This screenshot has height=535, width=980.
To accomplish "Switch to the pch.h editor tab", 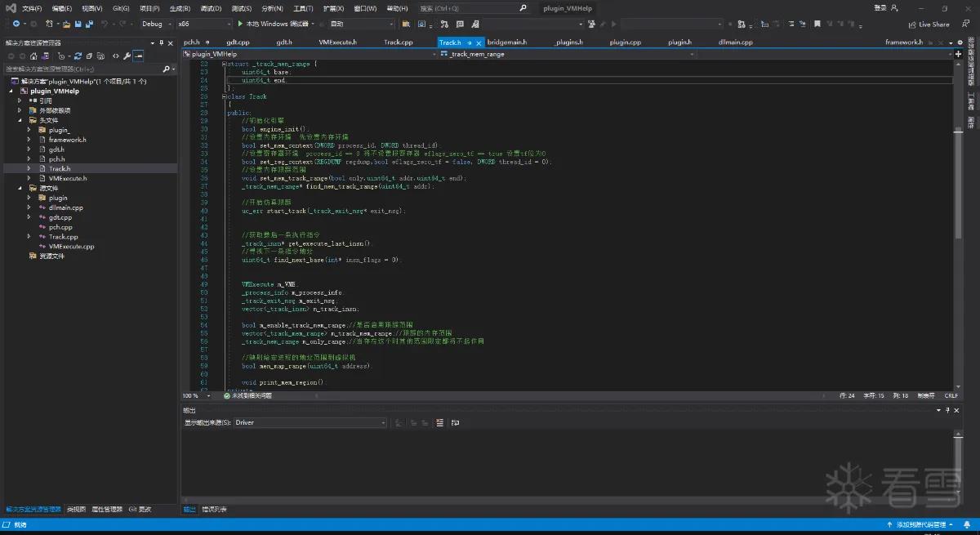I will point(191,42).
